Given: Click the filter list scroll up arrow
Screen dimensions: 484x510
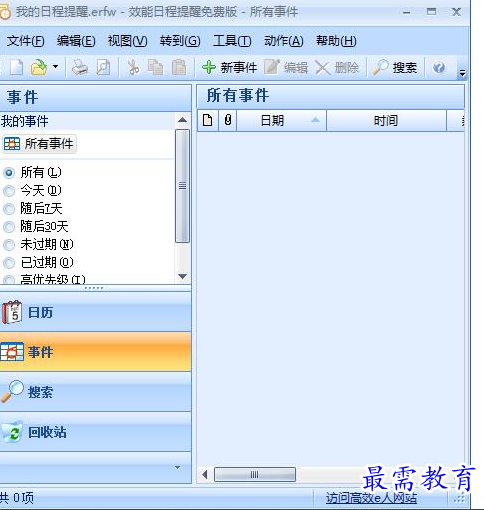Looking at the screenshot, I should [x=182, y=120].
